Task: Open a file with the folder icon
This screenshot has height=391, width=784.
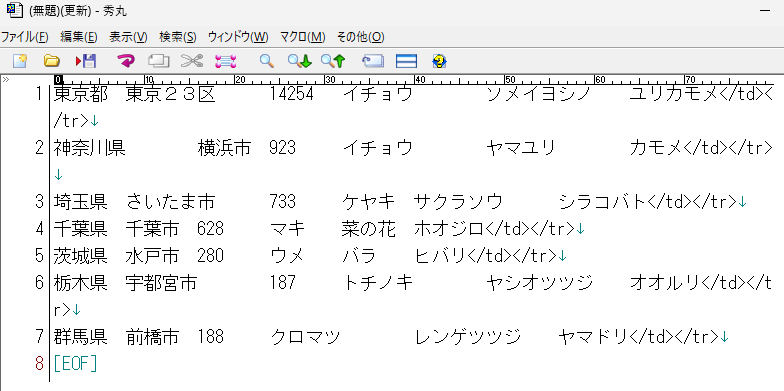Action: click(x=52, y=62)
